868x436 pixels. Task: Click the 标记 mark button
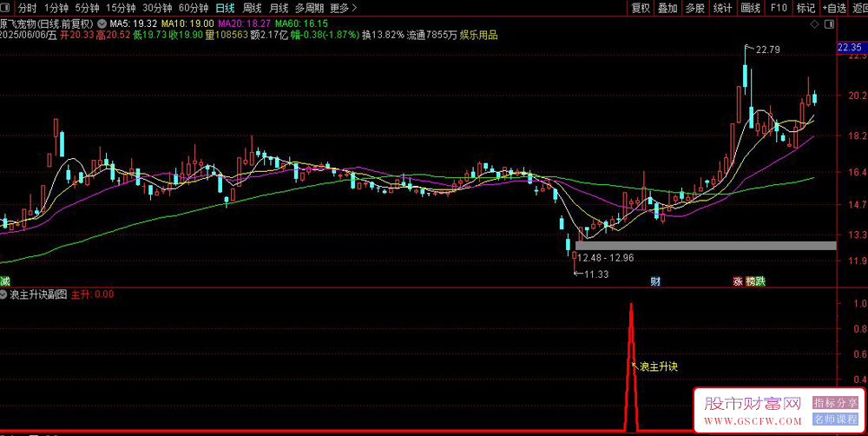click(806, 8)
